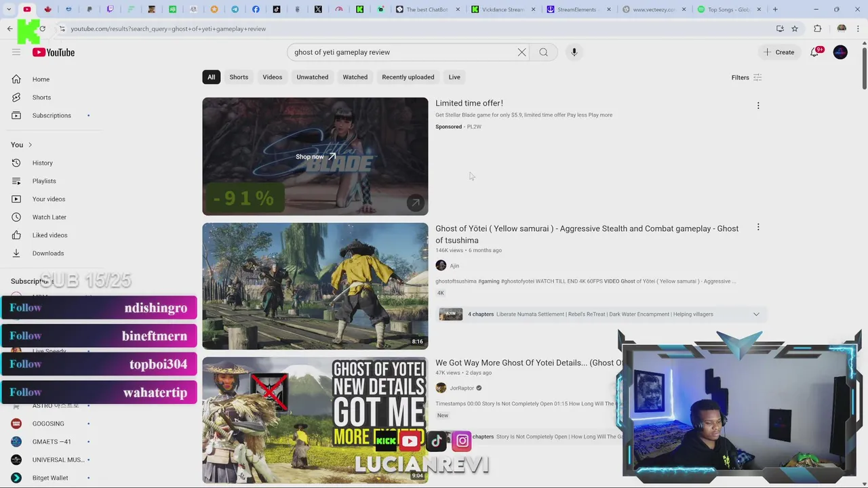Open Shorts in the sidebar
This screenshot has width=868, height=488.
[x=41, y=98]
